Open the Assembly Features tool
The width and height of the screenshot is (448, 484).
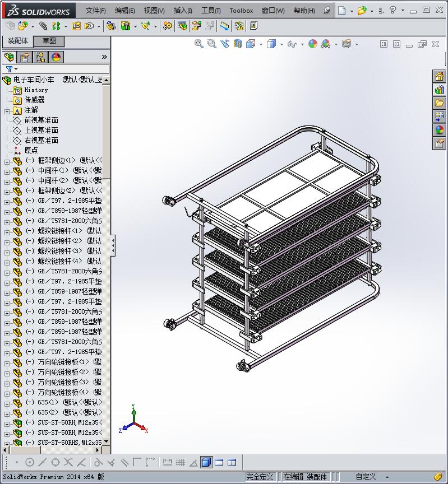tap(126, 26)
